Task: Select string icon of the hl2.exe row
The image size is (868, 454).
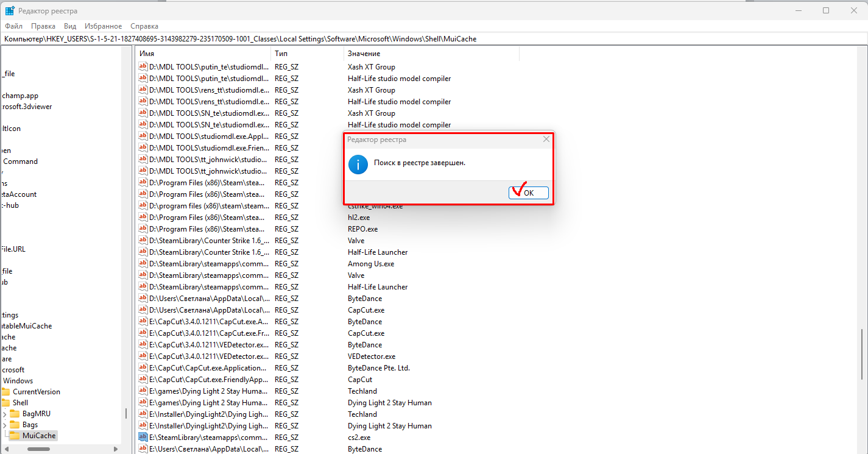Action: pyautogui.click(x=143, y=218)
